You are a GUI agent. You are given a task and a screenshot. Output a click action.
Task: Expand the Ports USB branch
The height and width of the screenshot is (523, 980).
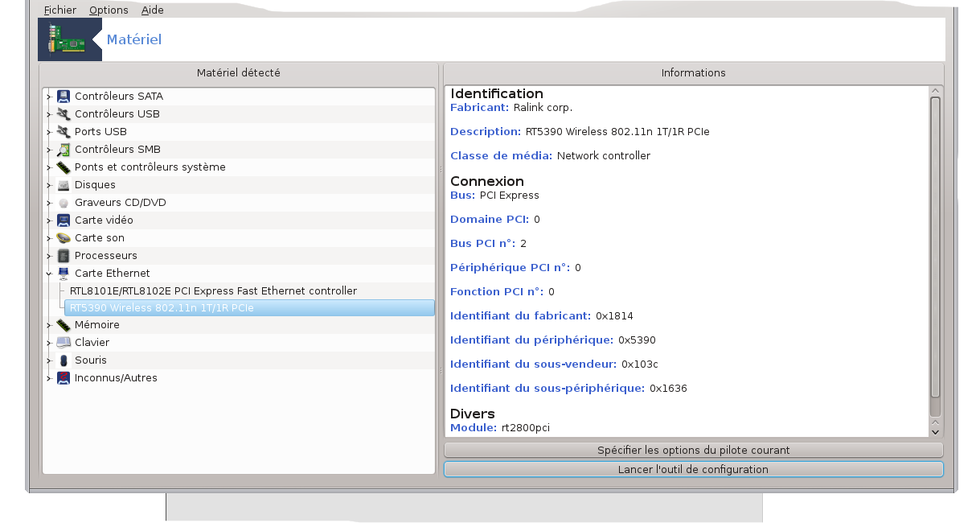click(x=49, y=132)
